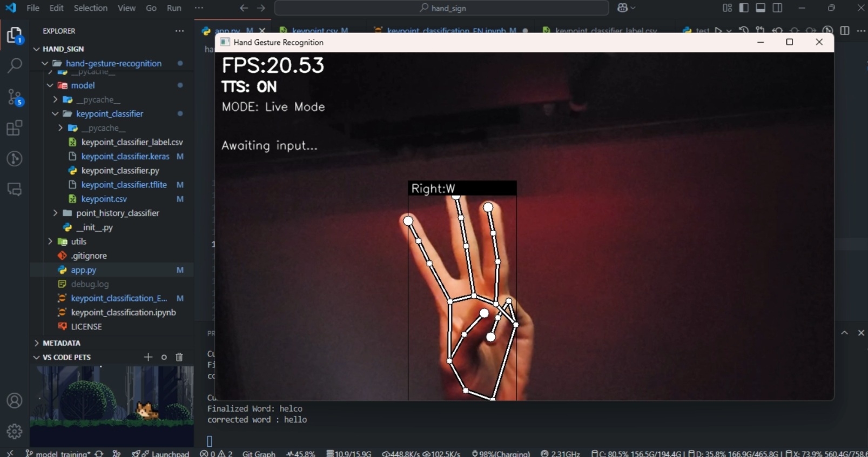Open the timeline history icon in editor toolbar
The height and width of the screenshot is (457, 868).
coord(744,31)
